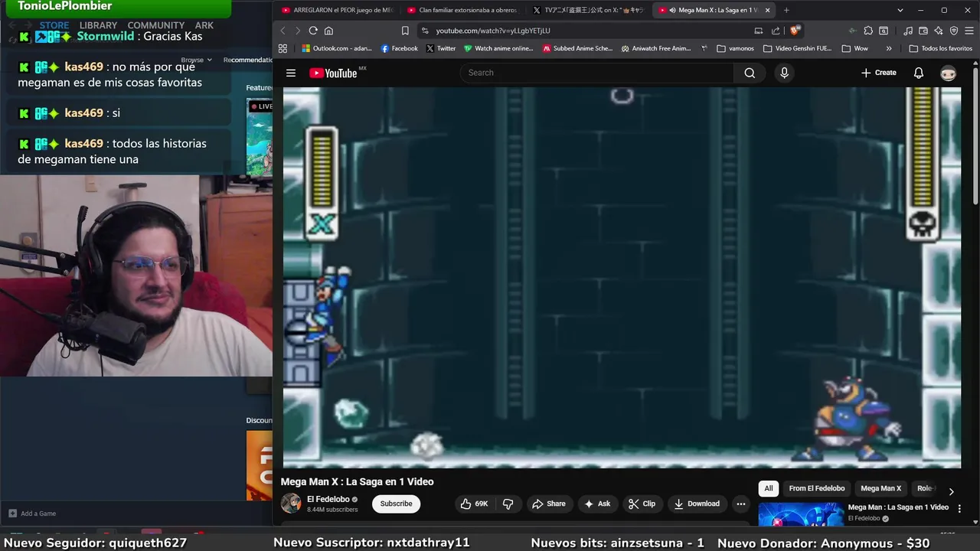Open the Wow bookmarks folder
The height and width of the screenshot is (551, 980).
click(854, 48)
